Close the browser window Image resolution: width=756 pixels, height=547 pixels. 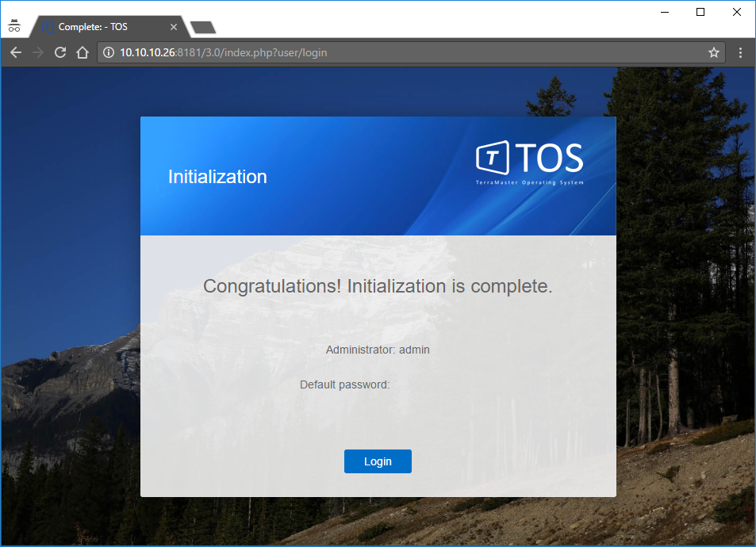737,12
